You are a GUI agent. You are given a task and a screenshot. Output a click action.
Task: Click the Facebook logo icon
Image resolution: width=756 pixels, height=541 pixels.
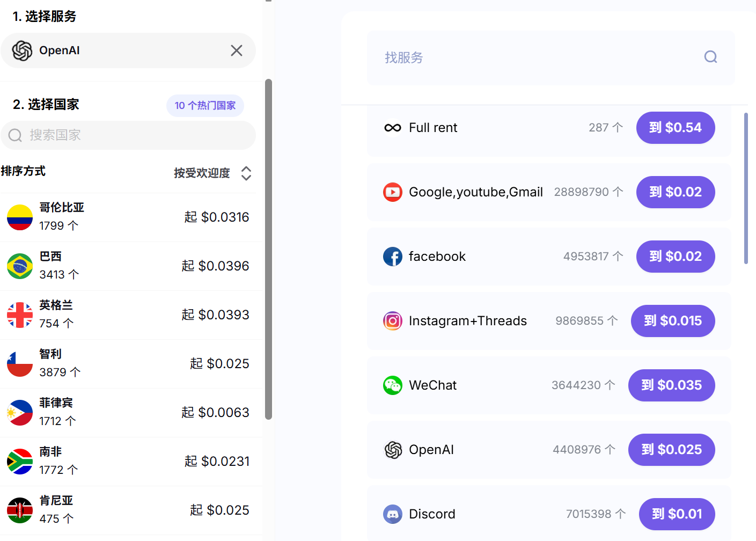coord(393,257)
